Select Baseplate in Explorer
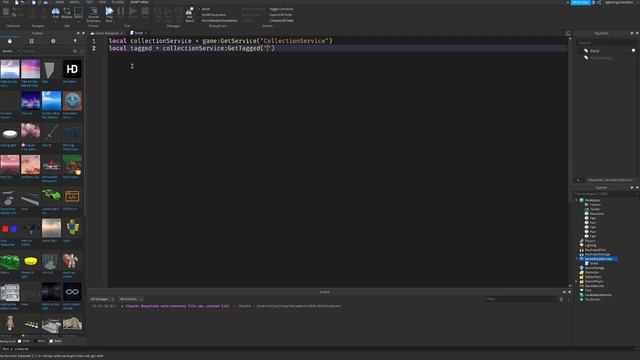This screenshot has width=640, height=360. pos(596,213)
